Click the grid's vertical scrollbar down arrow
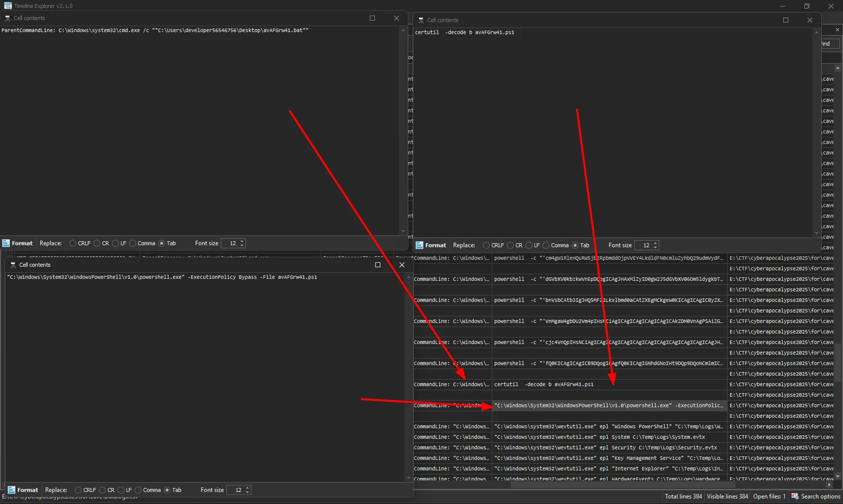The width and height of the screenshot is (843, 504). [x=837, y=476]
